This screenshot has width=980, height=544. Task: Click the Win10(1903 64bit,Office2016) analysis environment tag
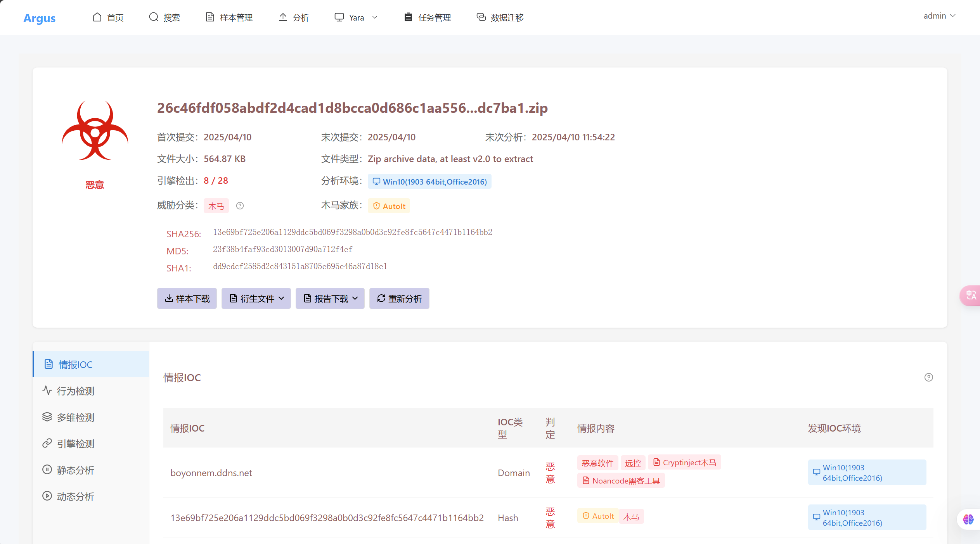click(x=429, y=181)
